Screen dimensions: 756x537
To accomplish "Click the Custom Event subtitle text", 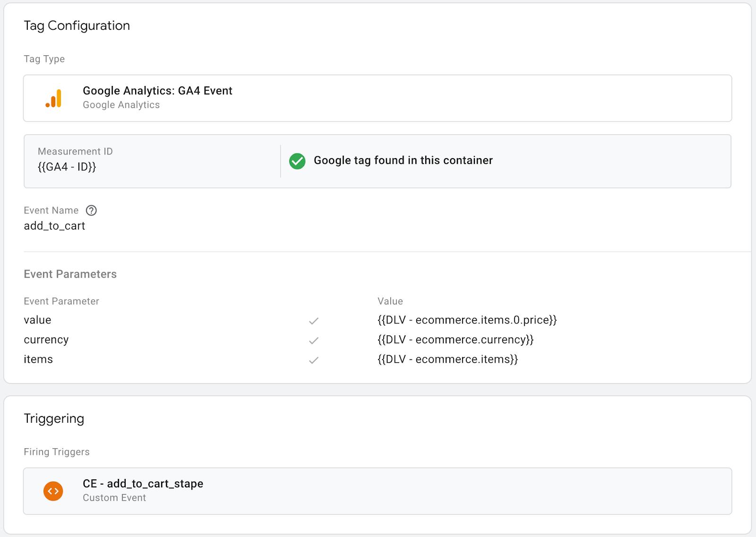I will tap(114, 498).
